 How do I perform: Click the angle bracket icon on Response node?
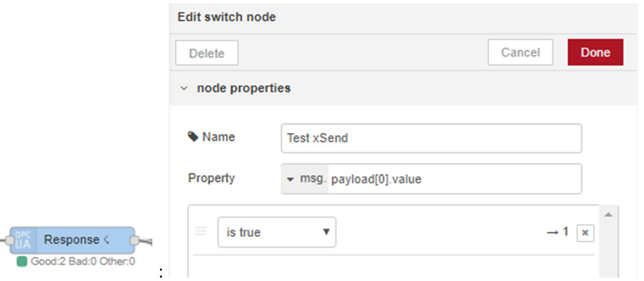pyautogui.click(x=106, y=239)
